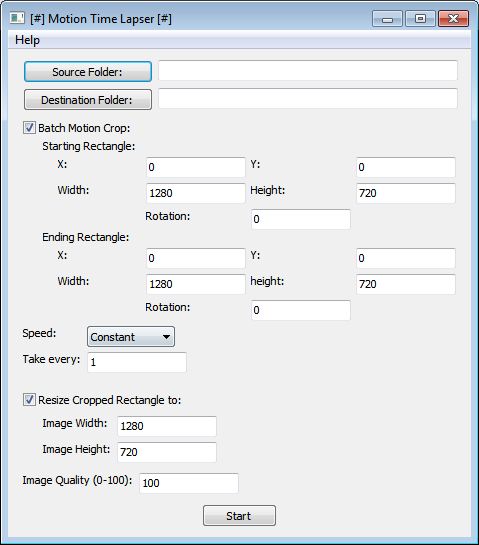Viewport: 479px width, 545px height.
Task: Click the Speed: label
Action: coord(39,333)
